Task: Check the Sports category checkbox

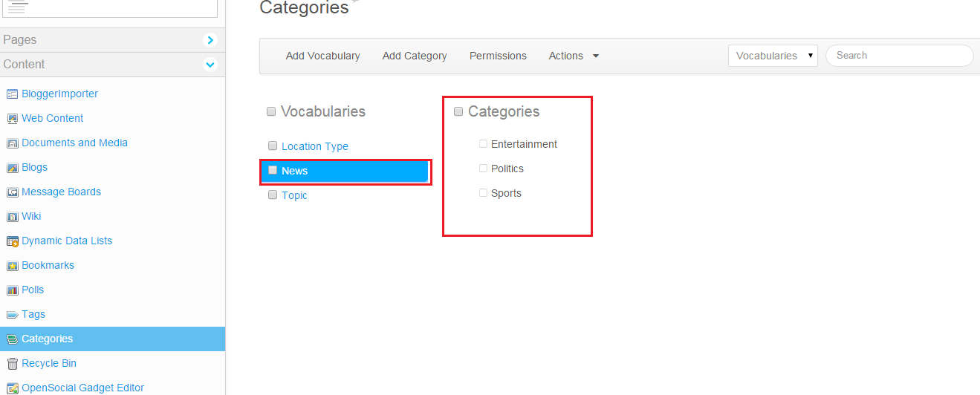Action: 483,193
